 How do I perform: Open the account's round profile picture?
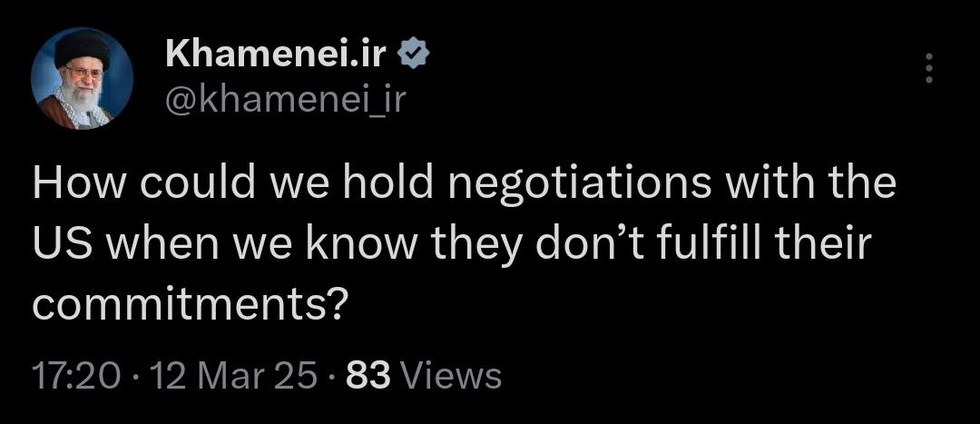coord(83,78)
